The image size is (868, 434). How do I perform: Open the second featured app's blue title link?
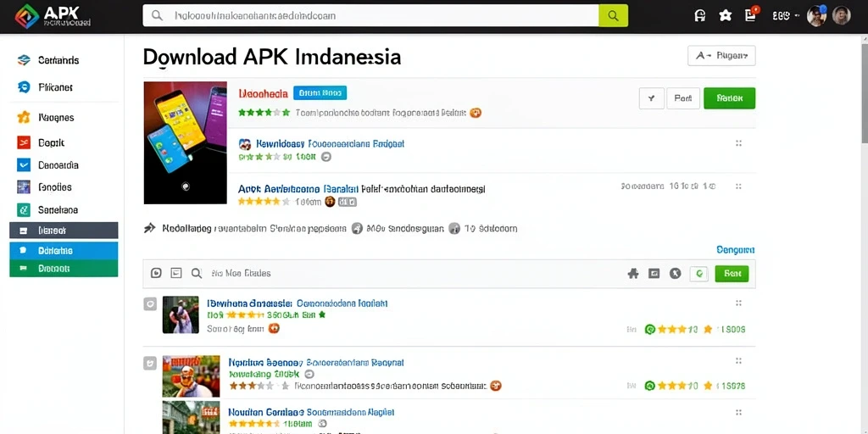coord(330,144)
